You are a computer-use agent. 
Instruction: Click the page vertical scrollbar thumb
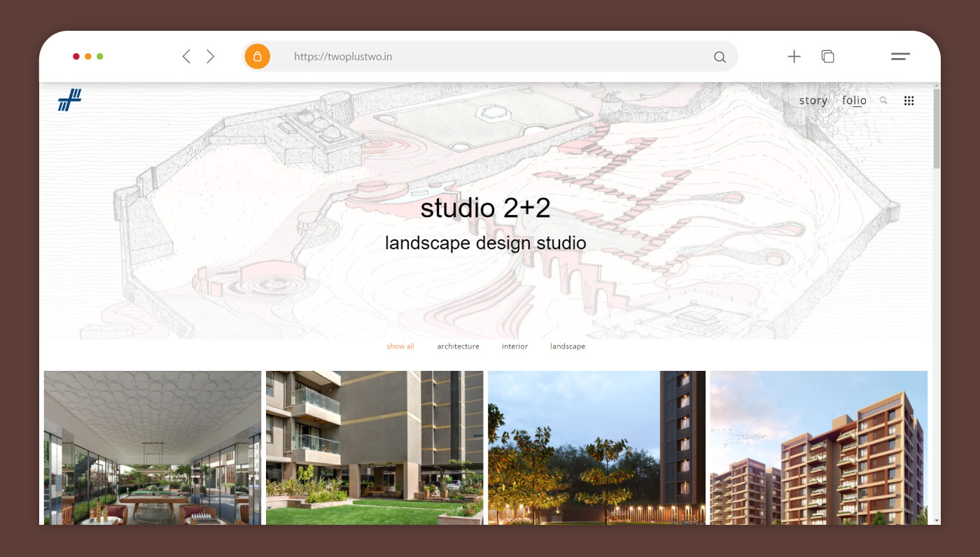(937, 129)
